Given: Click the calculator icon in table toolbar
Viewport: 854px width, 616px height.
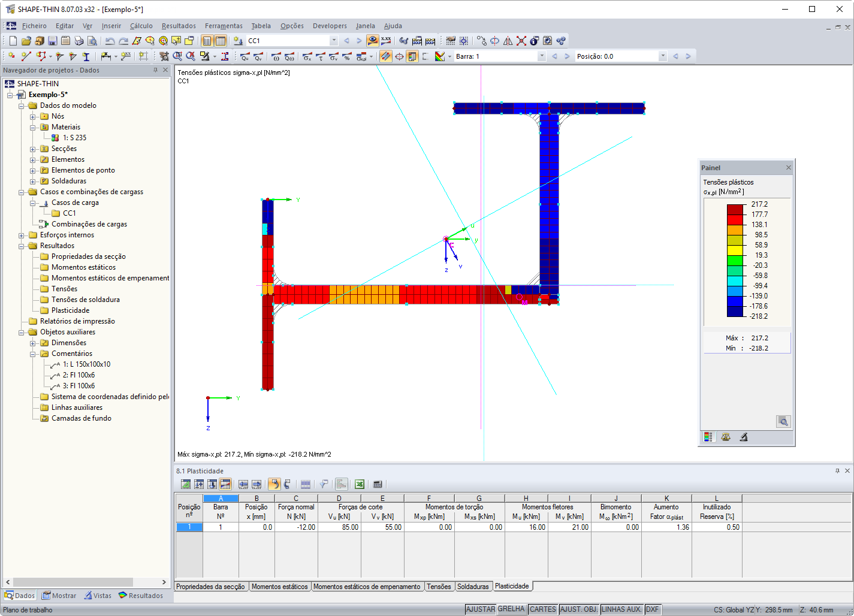Looking at the screenshot, I should point(378,484).
